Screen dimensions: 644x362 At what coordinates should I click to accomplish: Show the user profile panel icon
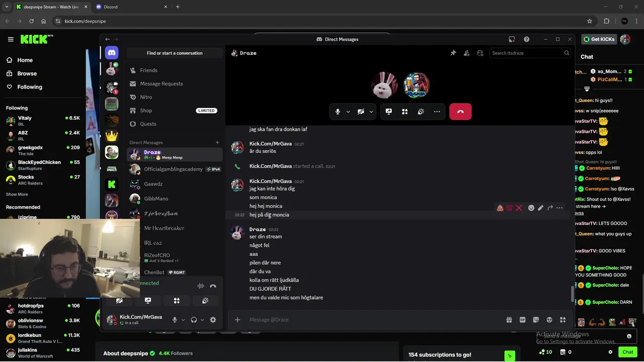(x=480, y=53)
